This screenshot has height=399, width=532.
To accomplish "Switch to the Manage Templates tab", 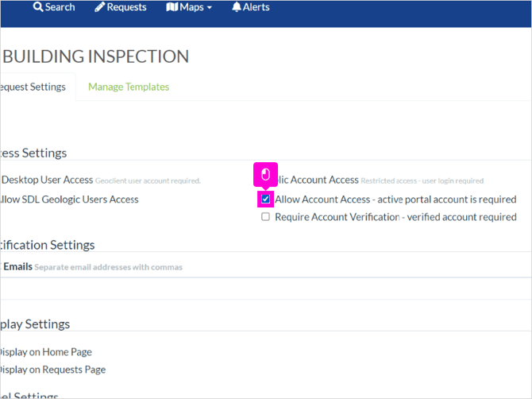I will click(129, 87).
